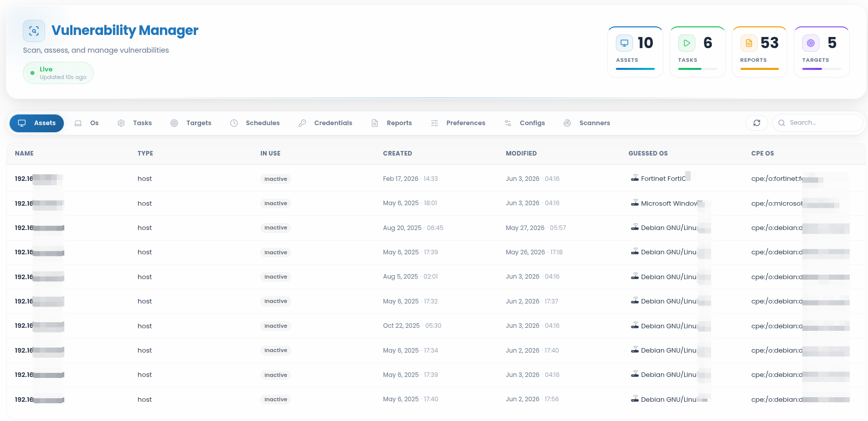Click modified date May 26, 2026
Screen dimensions: 868x421
point(526,252)
